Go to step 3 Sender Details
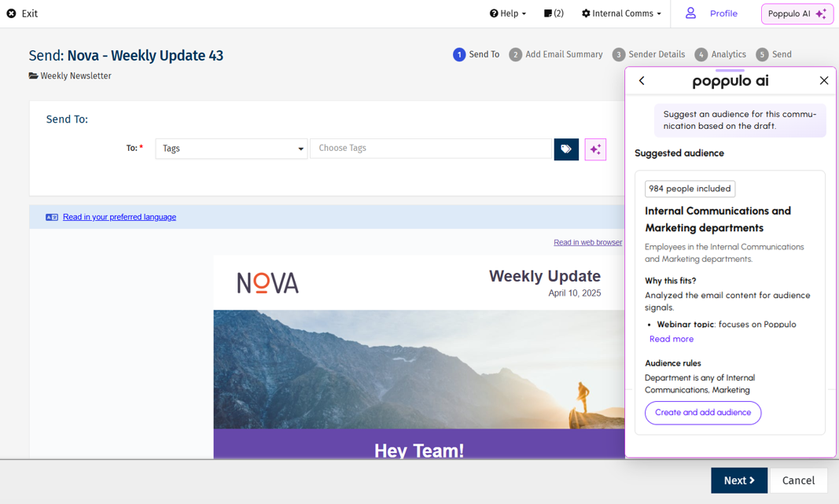Image resolution: width=839 pixels, height=504 pixels. click(649, 54)
